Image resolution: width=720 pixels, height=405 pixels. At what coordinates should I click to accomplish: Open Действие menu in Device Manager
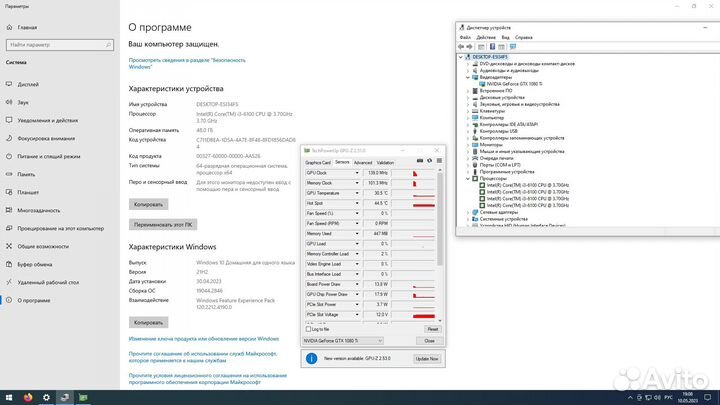[486, 37]
